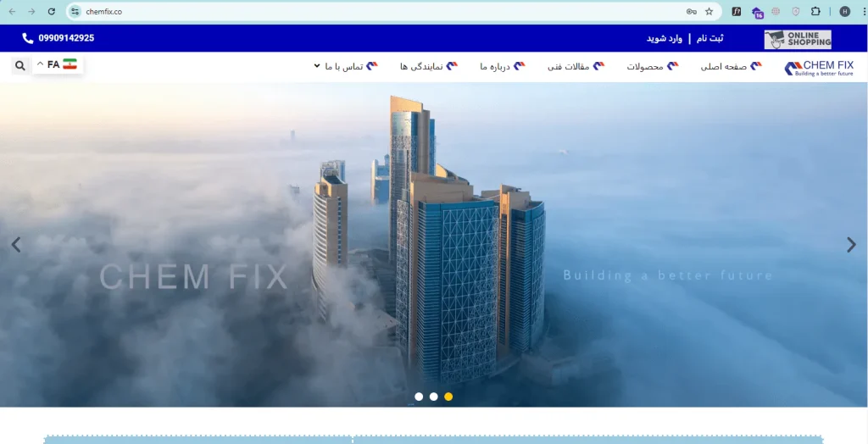Image resolution: width=868 pixels, height=444 pixels.
Task: Click the ثبت نام link
Action: click(x=709, y=38)
